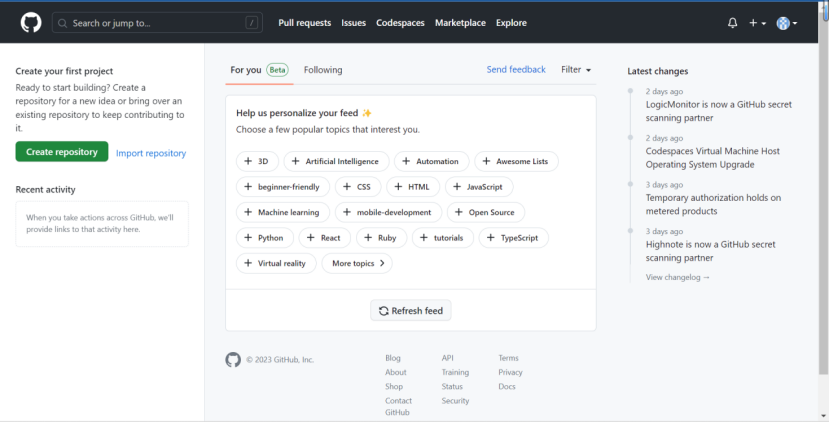Click the GitHub Octocat logo in header
This screenshot has width=830, height=423.
(31, 23)
